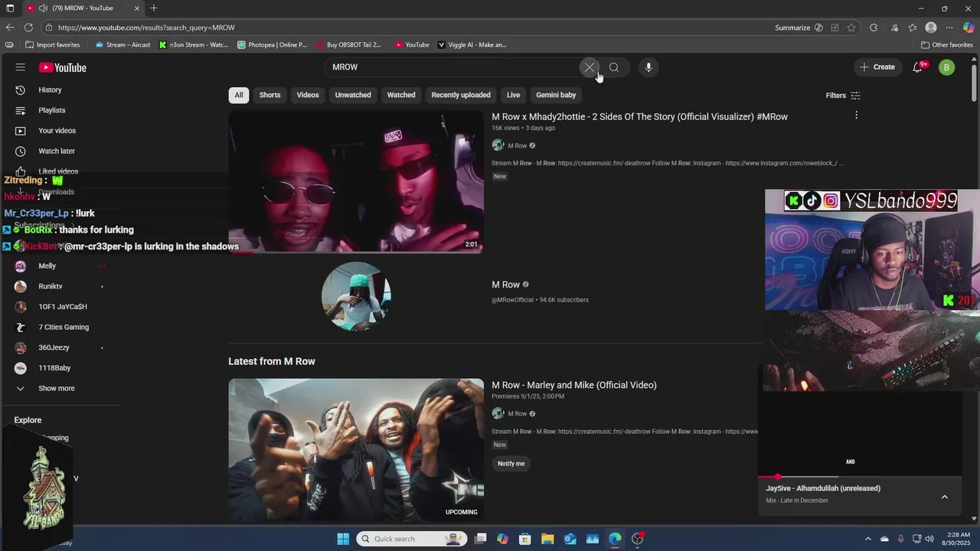Open a new browser tab
The height and width of the screenshot is (551, 980).
[154, 8]
